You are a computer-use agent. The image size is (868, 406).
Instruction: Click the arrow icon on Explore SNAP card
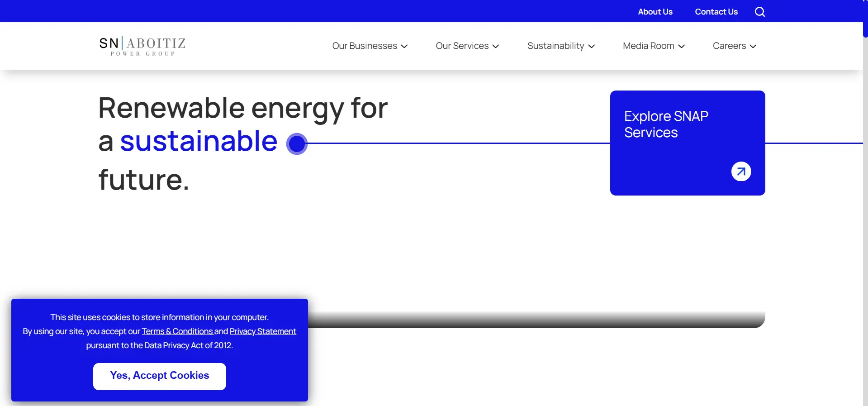click(x=741, y=172)
